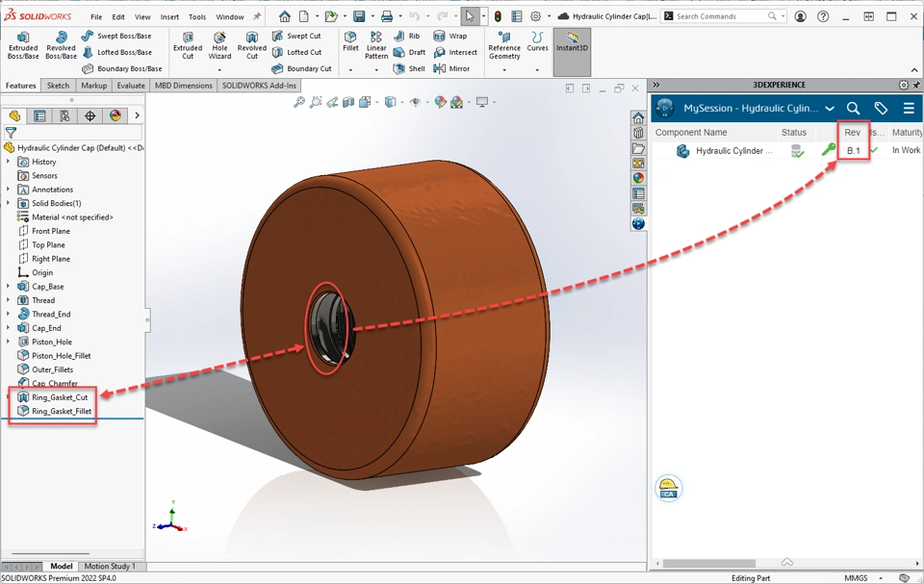Apply the Fillet tool
The width and height of the screenshot is (924, 584).
point(350,41)
